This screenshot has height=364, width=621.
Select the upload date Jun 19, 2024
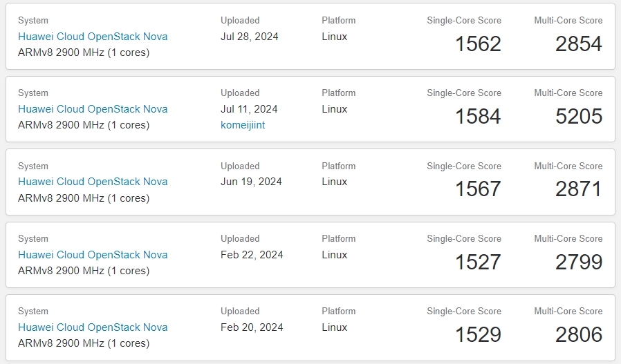click(x=251, y=182)
